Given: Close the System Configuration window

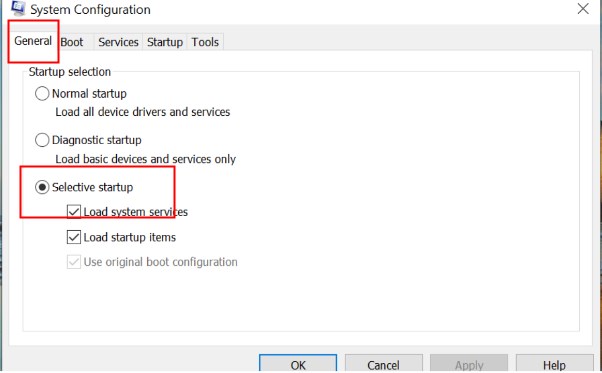Looking at the screenshot, I should 583,8.
